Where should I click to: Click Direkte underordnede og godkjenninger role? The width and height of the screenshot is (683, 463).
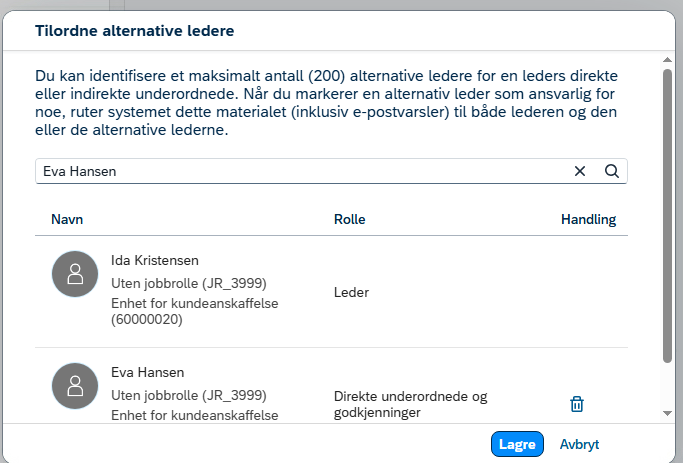pyautogui.click(x=410, y=404)
